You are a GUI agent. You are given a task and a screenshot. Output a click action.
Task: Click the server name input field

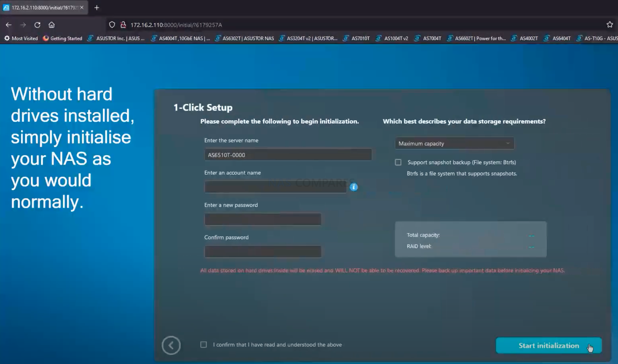point(287,155)
